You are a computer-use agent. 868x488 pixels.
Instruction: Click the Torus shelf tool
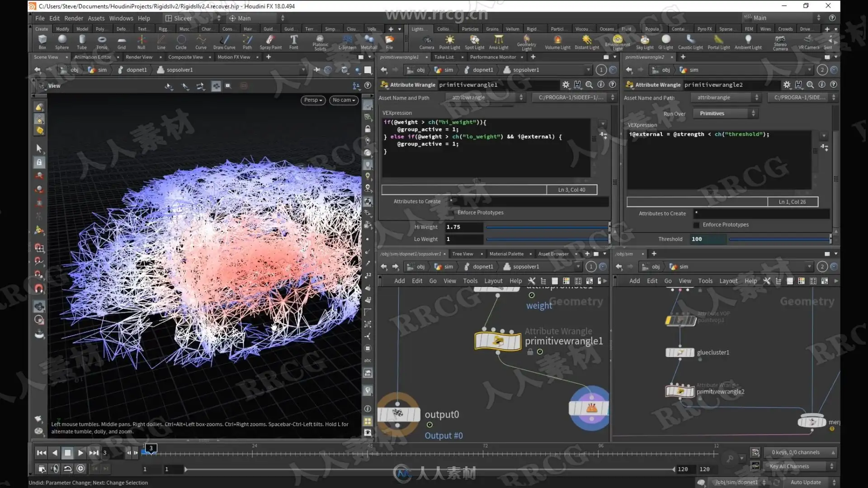[x=102, y=41]
